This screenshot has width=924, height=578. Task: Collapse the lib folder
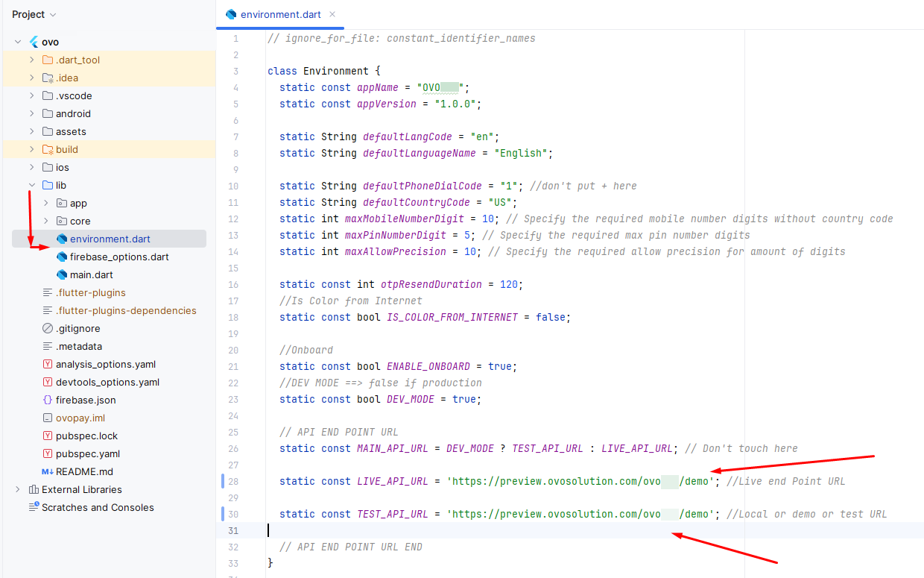coord(32,186)
